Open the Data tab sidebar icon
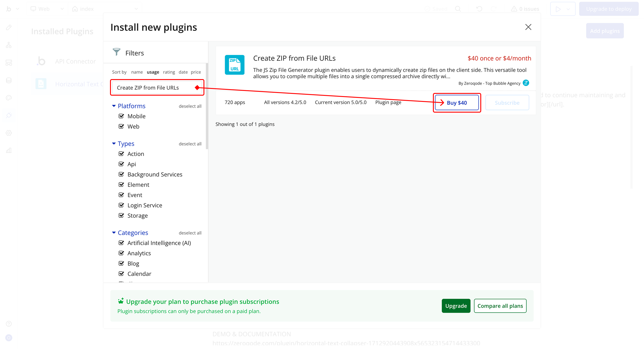 9,80
